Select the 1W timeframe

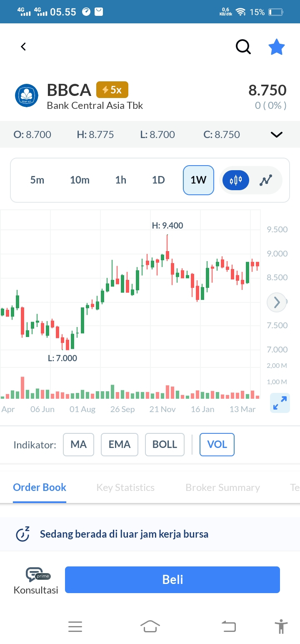coord(198,180)
